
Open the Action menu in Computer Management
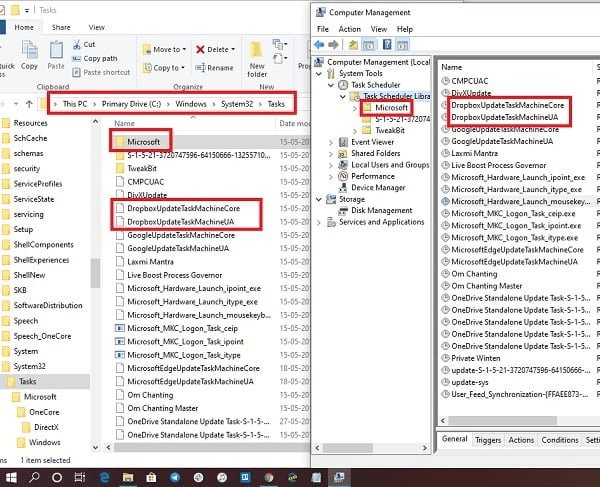pos(350,29)
